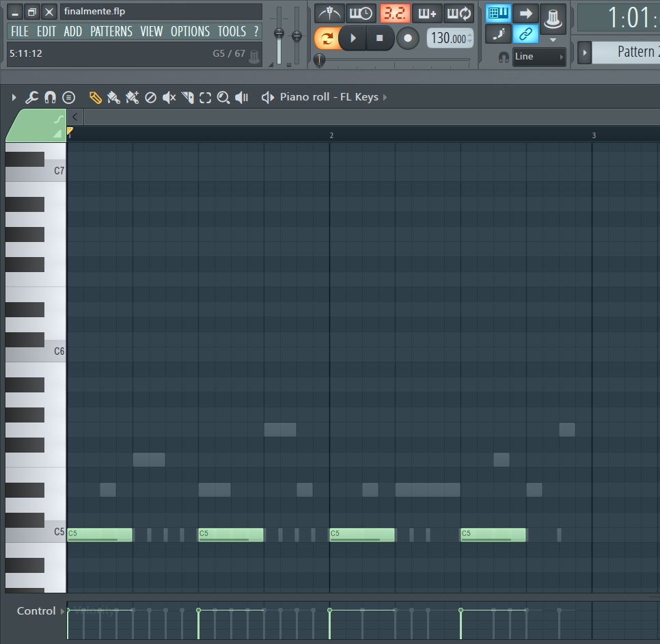Open the ? help menu
This screenshot has height=644, width=660.
click(256, 31)
